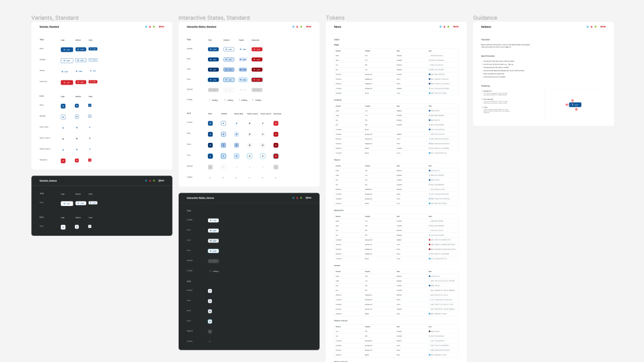Click small Outlined icon button in Variants, Standard

90,116
